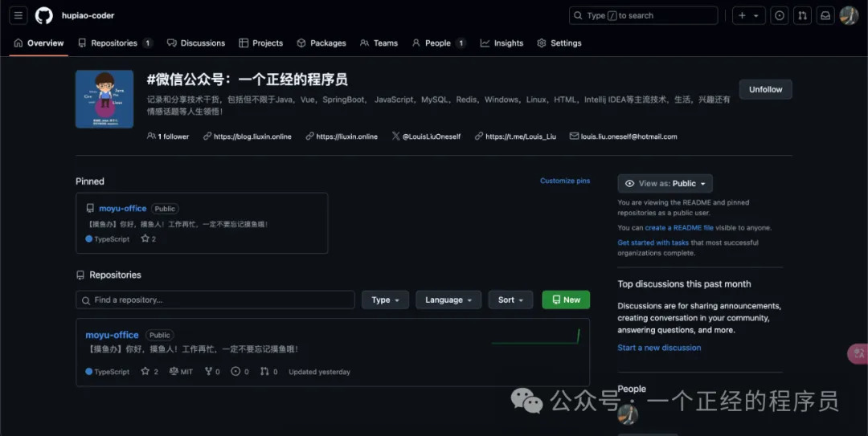
Task: Open the Settings tab
Action: tap(559, 43)
